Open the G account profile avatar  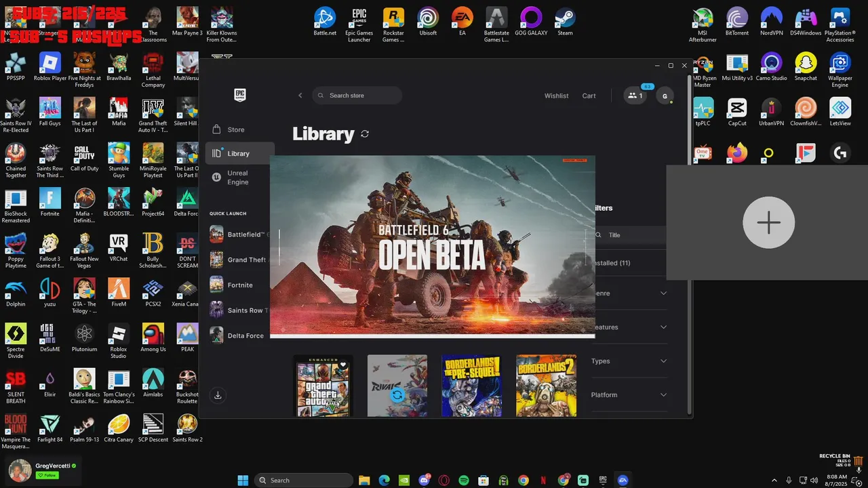tap(665, 96)
